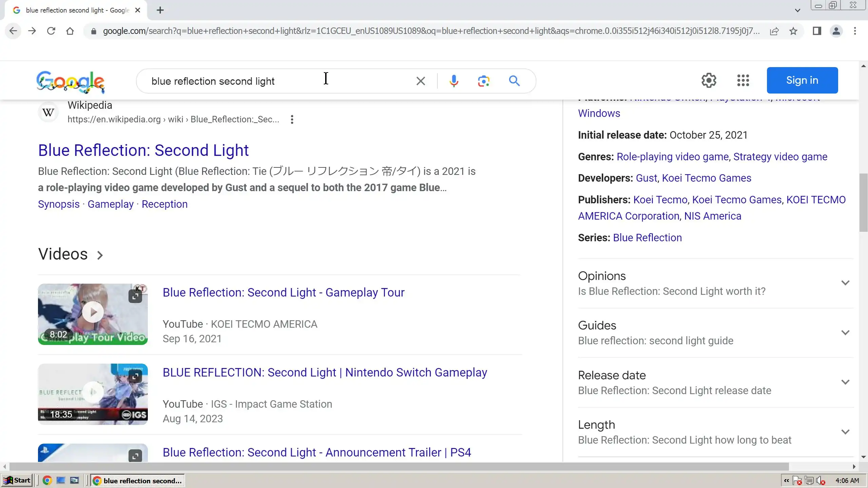
Task: Open Google Lens image search
Action: point(484,81)
